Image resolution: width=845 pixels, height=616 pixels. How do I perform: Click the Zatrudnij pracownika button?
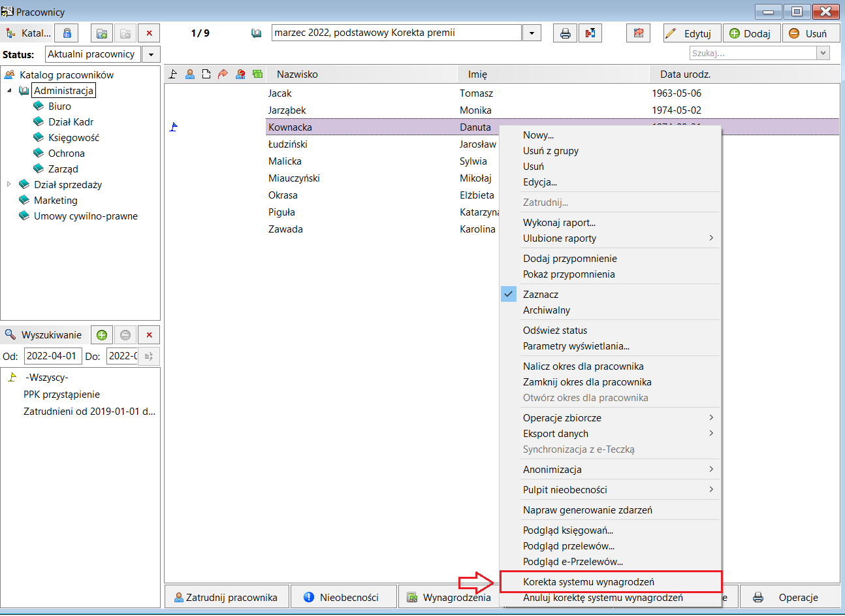coord(225,597)
